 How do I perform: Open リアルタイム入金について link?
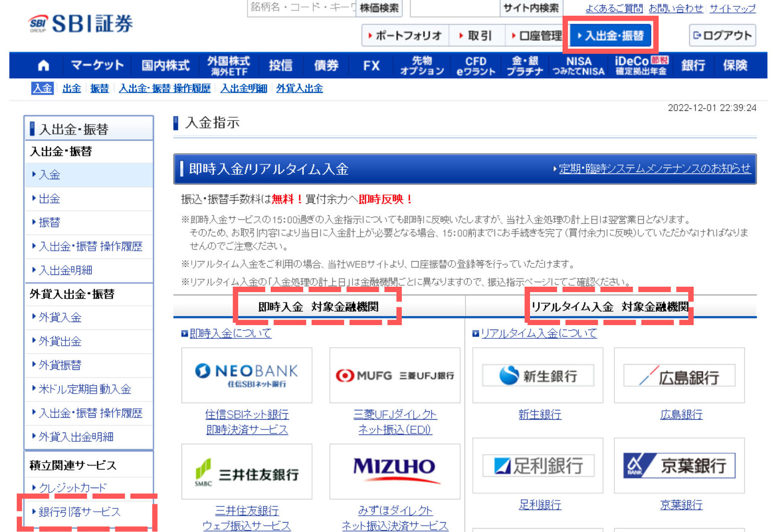(x=539, y=333)
